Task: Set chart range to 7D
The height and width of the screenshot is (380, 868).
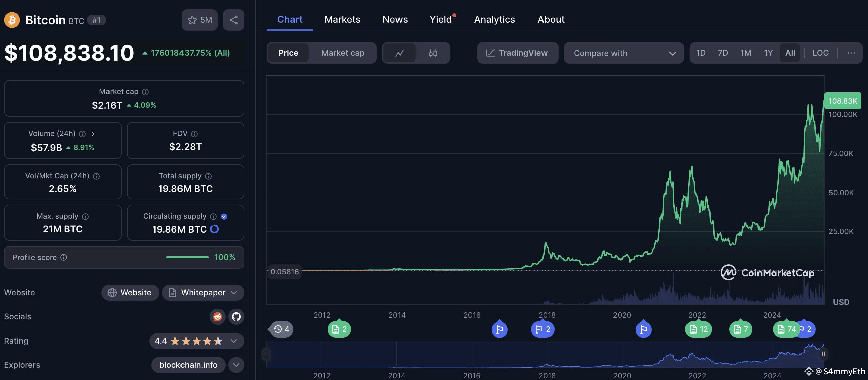Action: click(x=723, y=53)
